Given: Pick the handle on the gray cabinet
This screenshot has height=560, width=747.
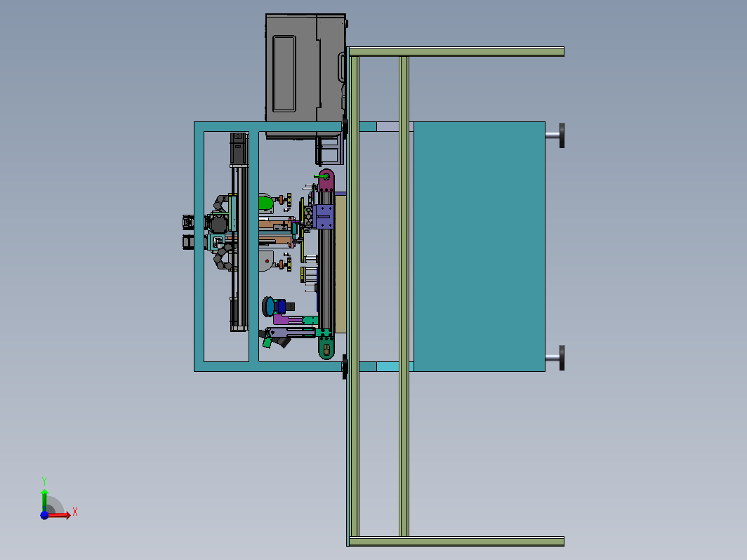Looking at the screenshot, I should [x=342, y=67].
